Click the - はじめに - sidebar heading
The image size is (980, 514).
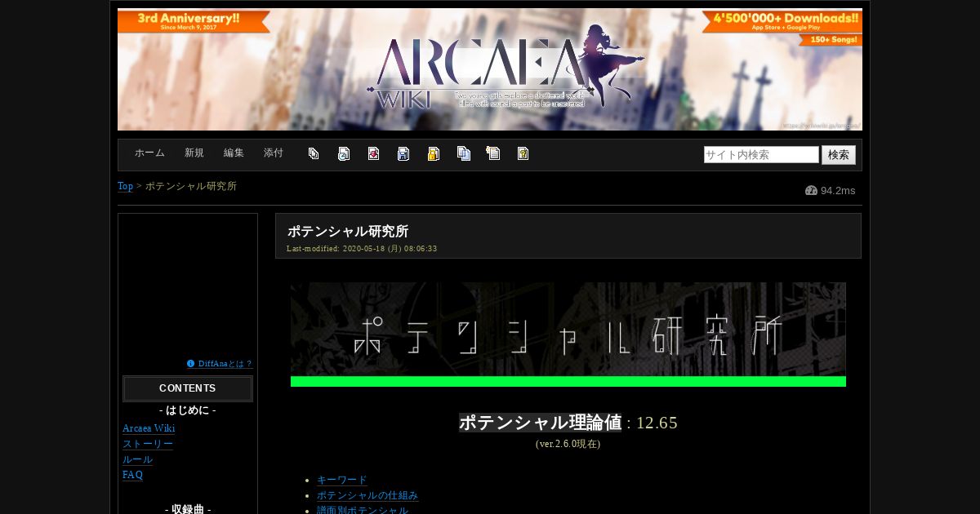tap(188, 410)
